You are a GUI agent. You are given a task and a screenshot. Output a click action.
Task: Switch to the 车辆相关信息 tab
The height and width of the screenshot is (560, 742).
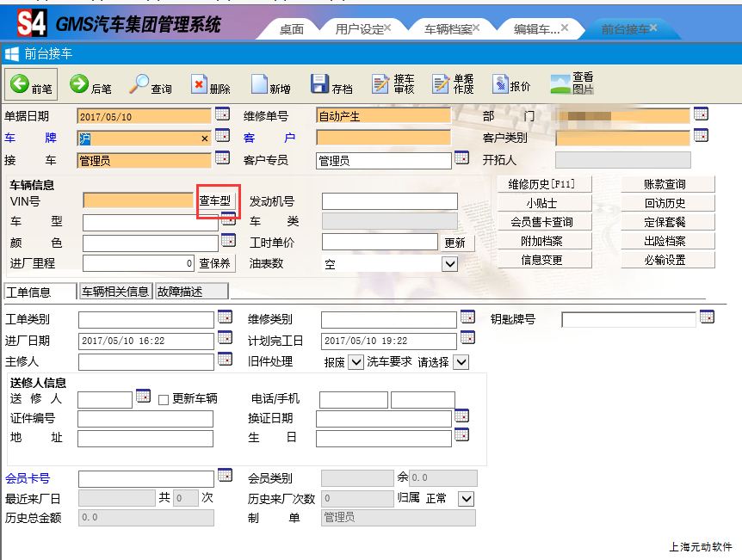pyautogui.click(x=115, y=292)
